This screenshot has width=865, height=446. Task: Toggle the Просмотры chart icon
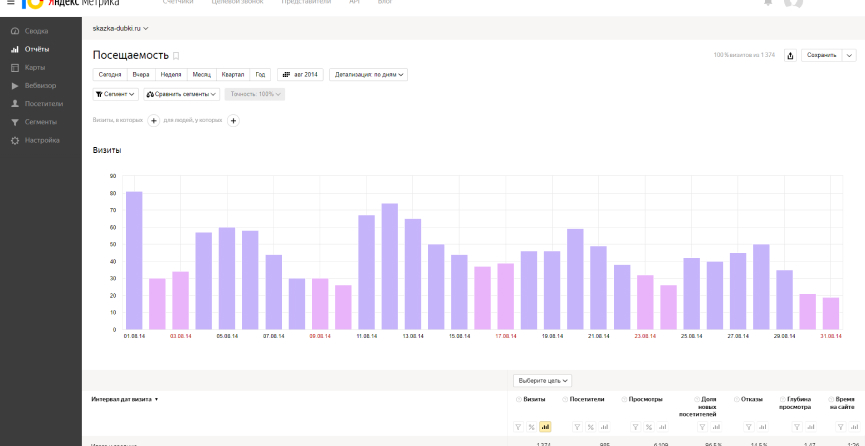(x=663, y=427)
